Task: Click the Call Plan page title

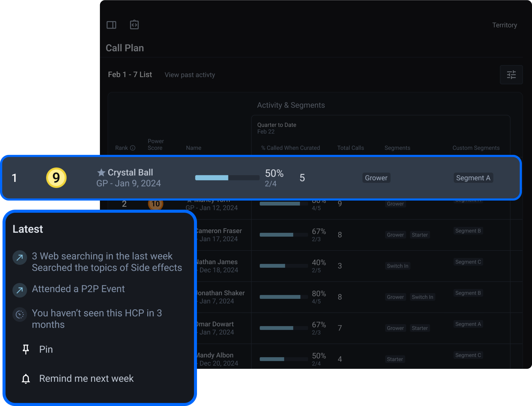Action: pyautogui.click(x=125, y=48)
